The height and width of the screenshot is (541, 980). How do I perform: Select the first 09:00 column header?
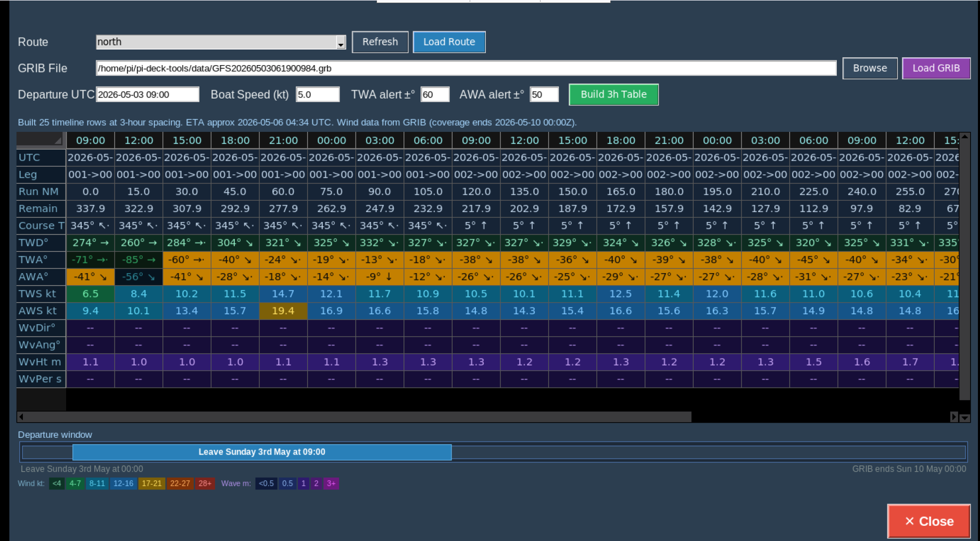coord(91,140)
